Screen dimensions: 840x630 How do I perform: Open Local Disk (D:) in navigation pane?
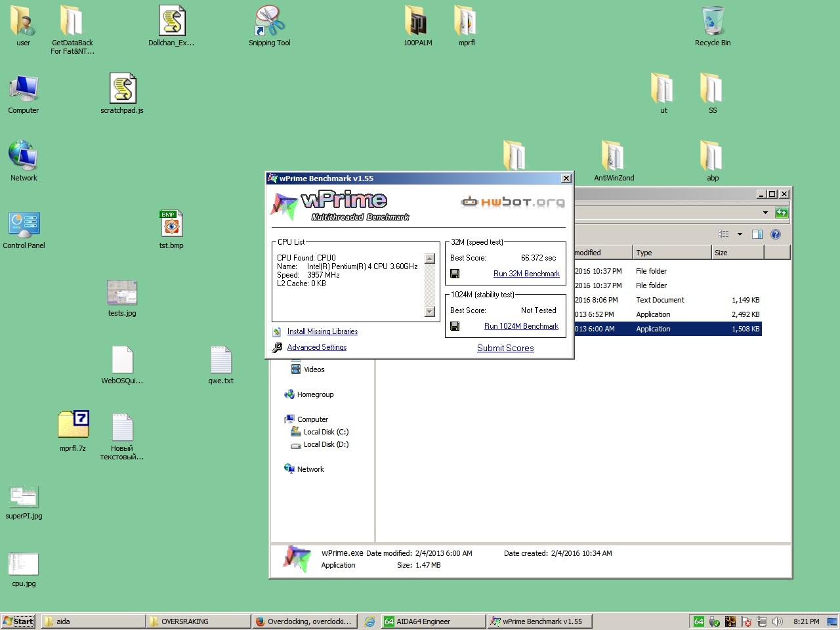point(320,444)
